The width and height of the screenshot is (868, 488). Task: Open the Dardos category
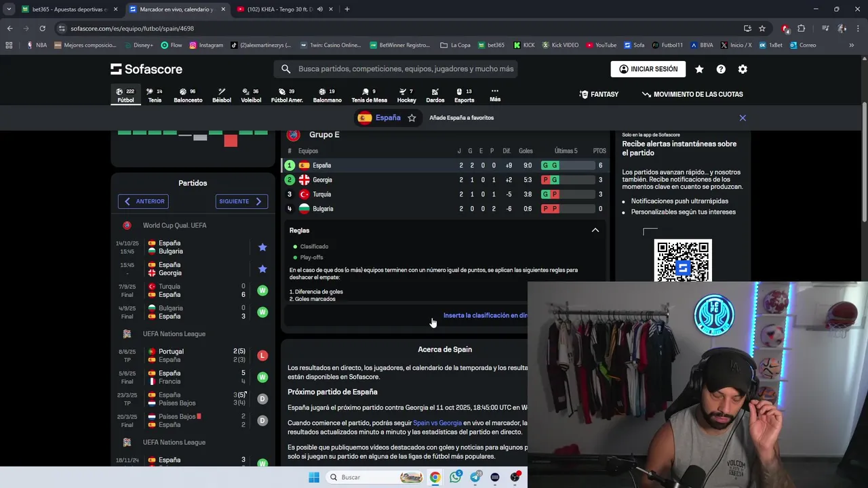[435, 95]
